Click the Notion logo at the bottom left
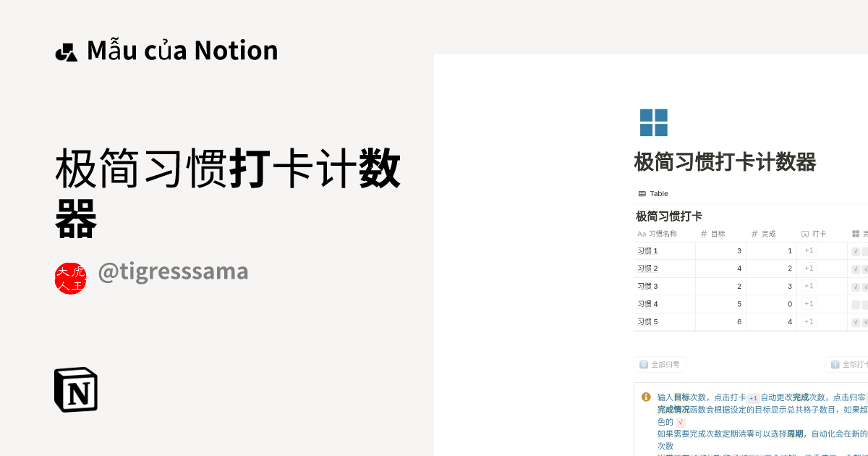 [76, 389]
